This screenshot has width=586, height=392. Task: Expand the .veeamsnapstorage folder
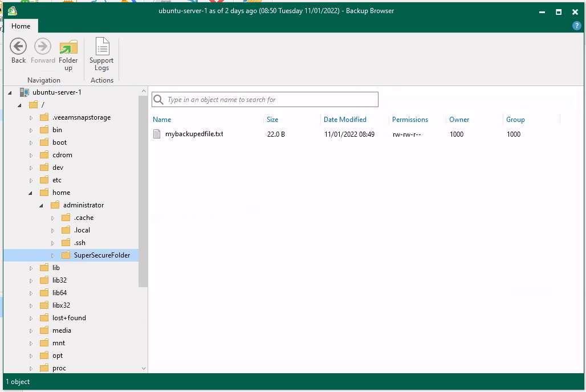click(x=31, y=118)
